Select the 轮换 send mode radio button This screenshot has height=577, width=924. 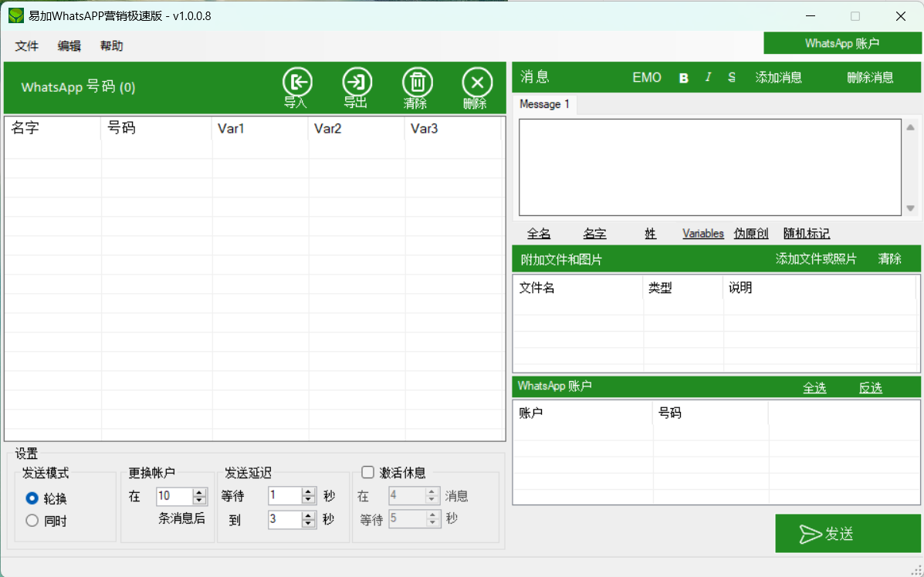[x=32, y=498]
